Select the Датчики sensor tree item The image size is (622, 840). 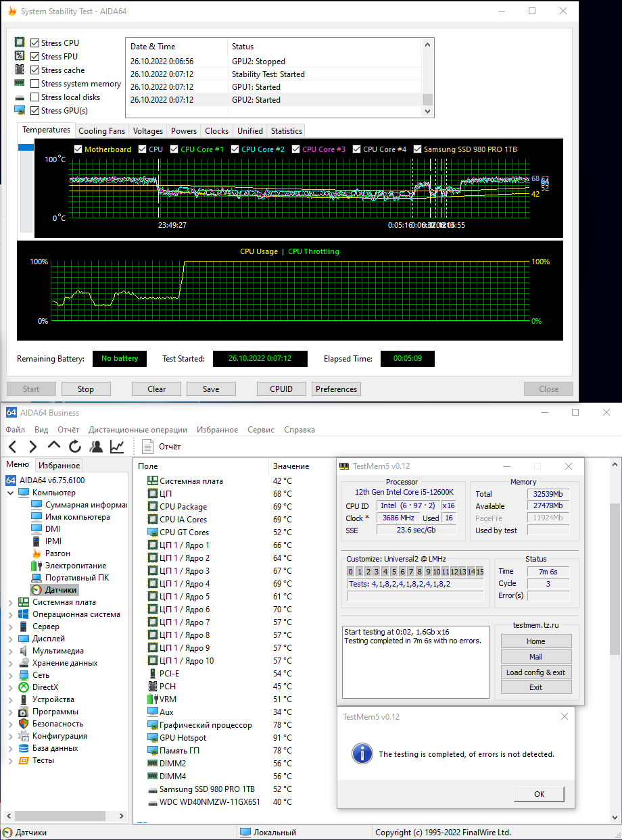pos(55,590)
